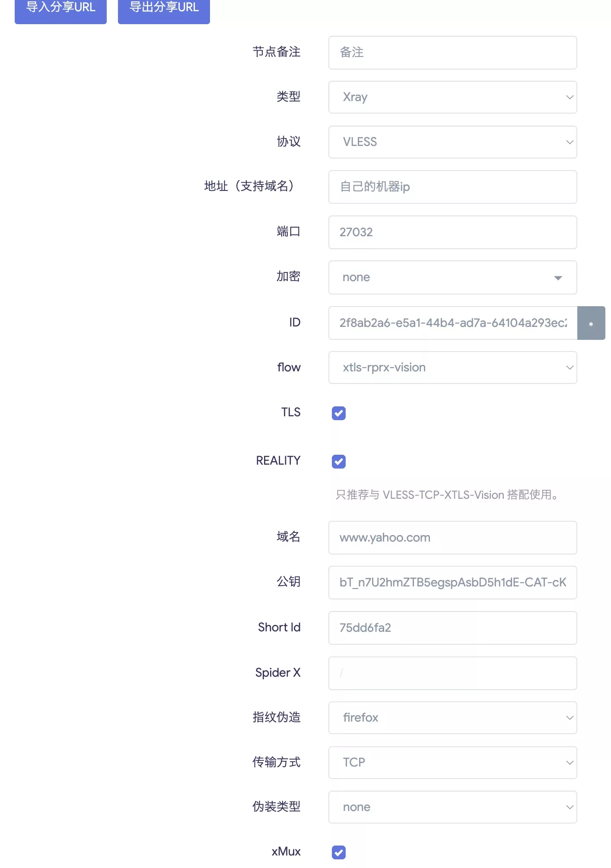Click the 导入分享URL button
This screenshot has width=611, height=868.
click(60, 9)
